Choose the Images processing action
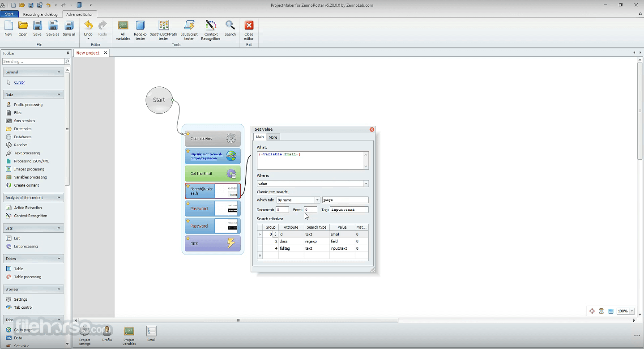Screen dimensions: 644x349 click(29, 169)
